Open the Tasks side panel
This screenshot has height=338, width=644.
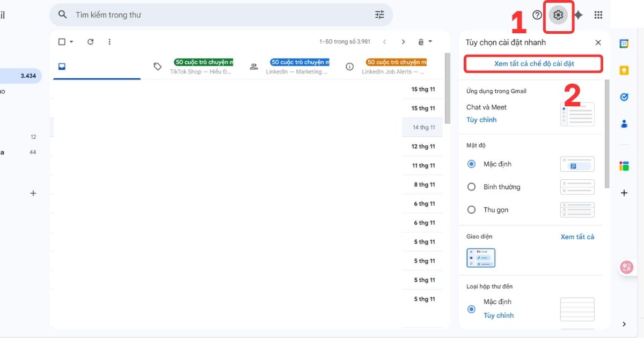point(624,97)
